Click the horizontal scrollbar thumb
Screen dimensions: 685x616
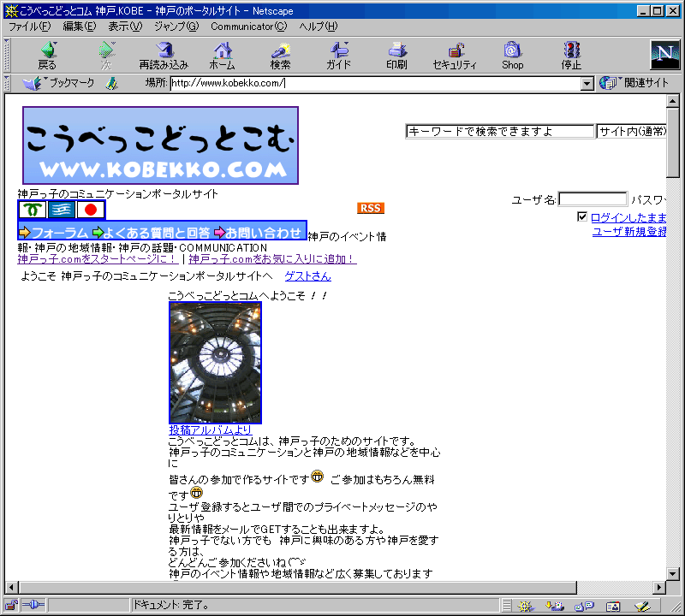pos(297,588)
